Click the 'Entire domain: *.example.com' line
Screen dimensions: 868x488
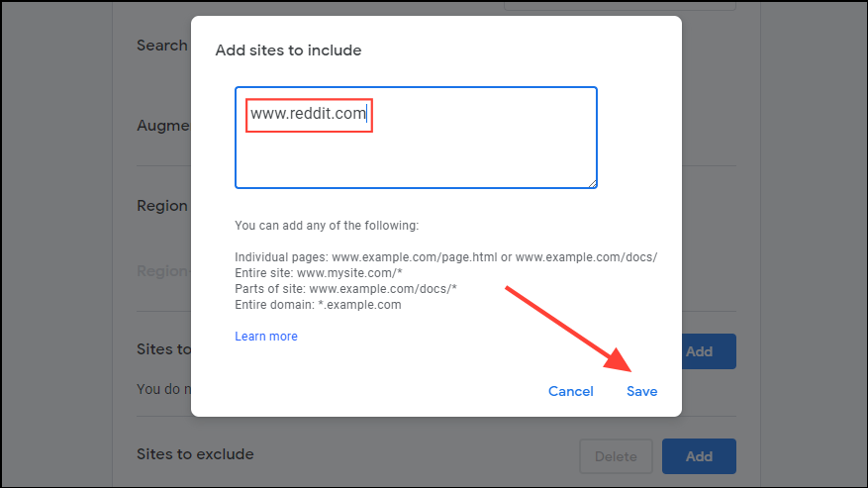pyautogui.click(x=318, y=305)
